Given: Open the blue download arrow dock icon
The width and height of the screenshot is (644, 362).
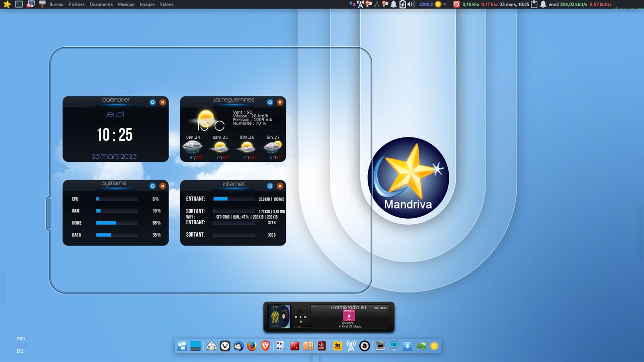Looking at the screenshot, I should click(x=408, y=346).
